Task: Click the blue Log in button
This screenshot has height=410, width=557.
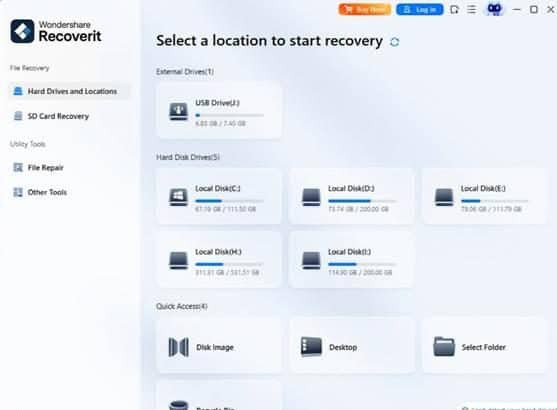Action: point(420,10)
